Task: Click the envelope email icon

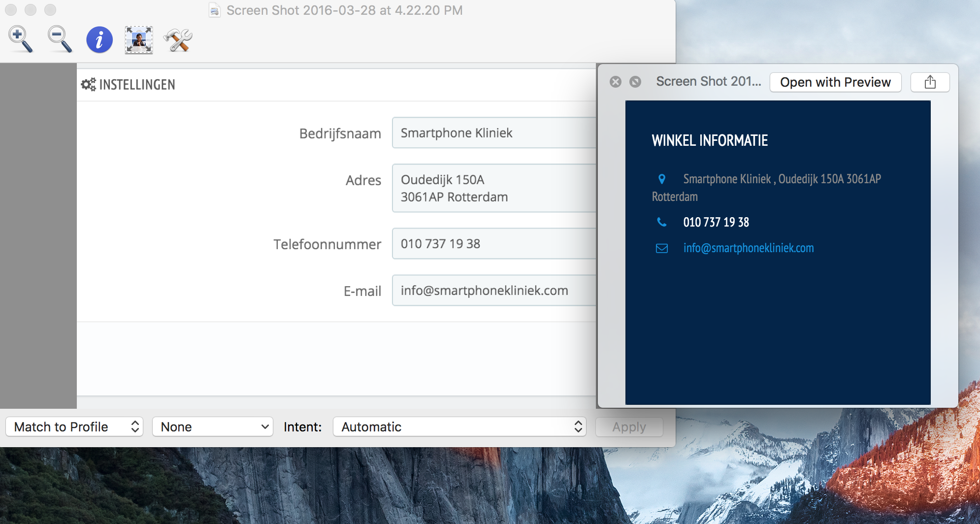Action: click(x=662, y=248)
